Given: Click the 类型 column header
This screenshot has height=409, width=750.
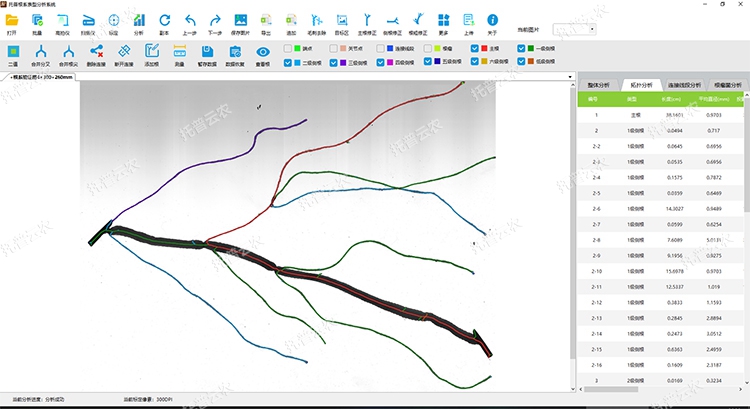Looking at the screenshot, I should tap(632, 99).
